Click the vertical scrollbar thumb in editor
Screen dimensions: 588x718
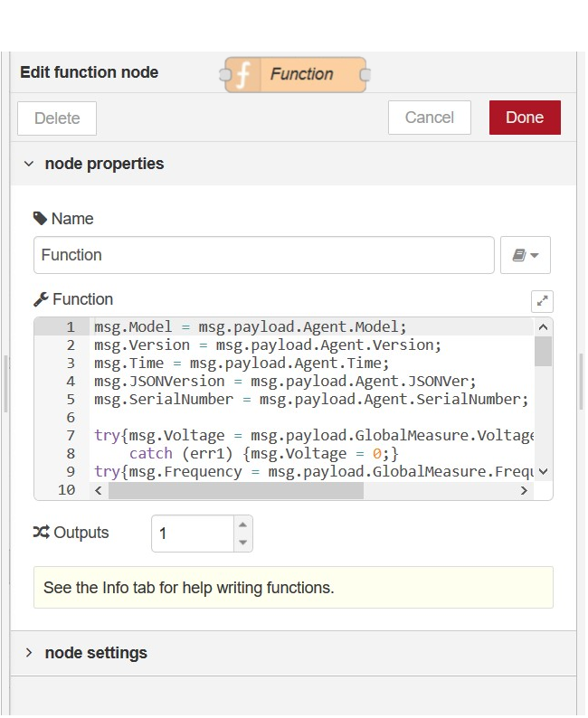click(543, 351)
